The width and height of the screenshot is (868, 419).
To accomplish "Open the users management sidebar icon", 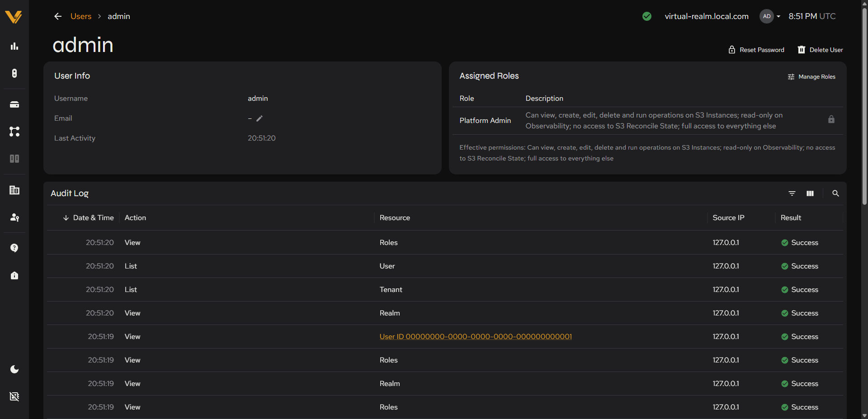I will click(x=14, y=217).
